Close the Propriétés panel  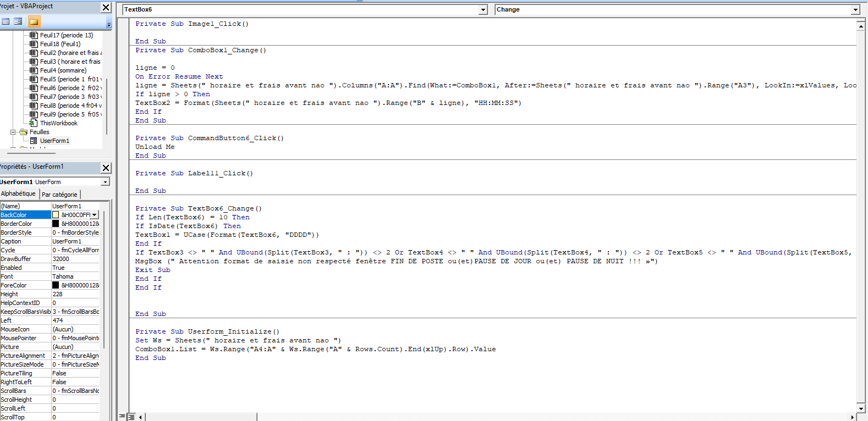pyautogui.click(x=106, y=168)
